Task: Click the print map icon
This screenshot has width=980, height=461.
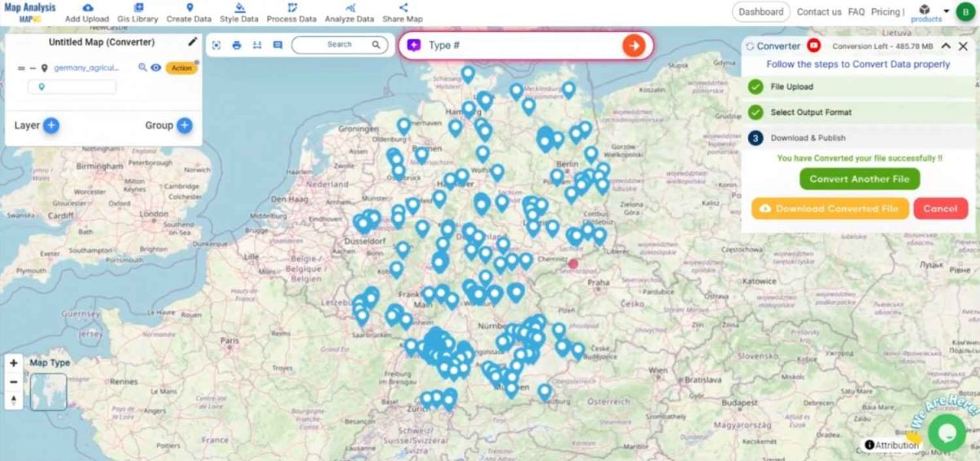Action: (237, 45)
